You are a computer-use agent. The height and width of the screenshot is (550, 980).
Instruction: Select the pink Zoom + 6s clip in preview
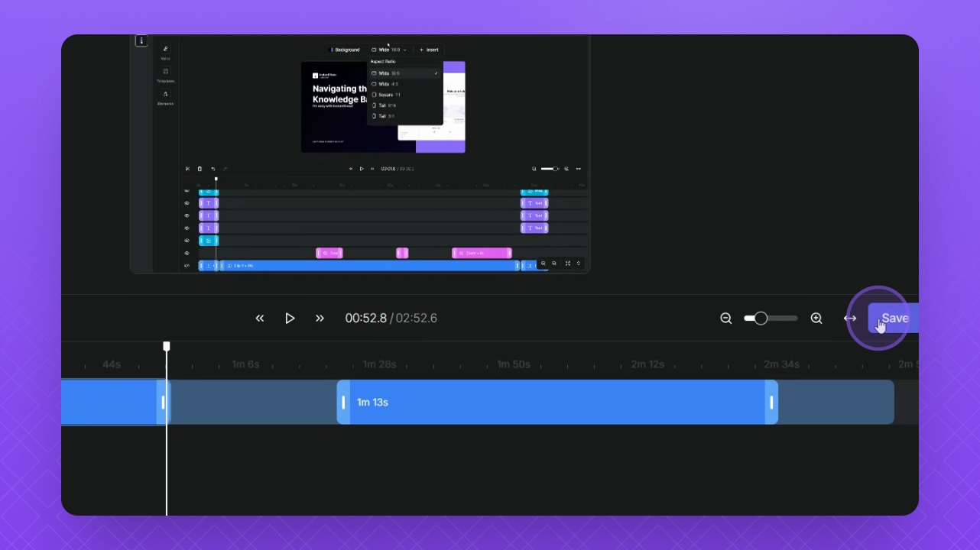[x=482, y=253]
